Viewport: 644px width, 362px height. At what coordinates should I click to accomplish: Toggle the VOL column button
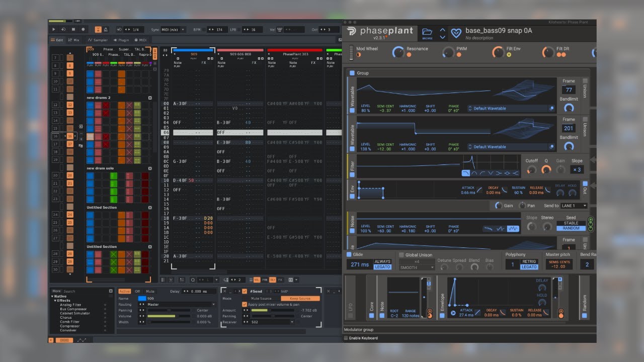click(257, 280)
